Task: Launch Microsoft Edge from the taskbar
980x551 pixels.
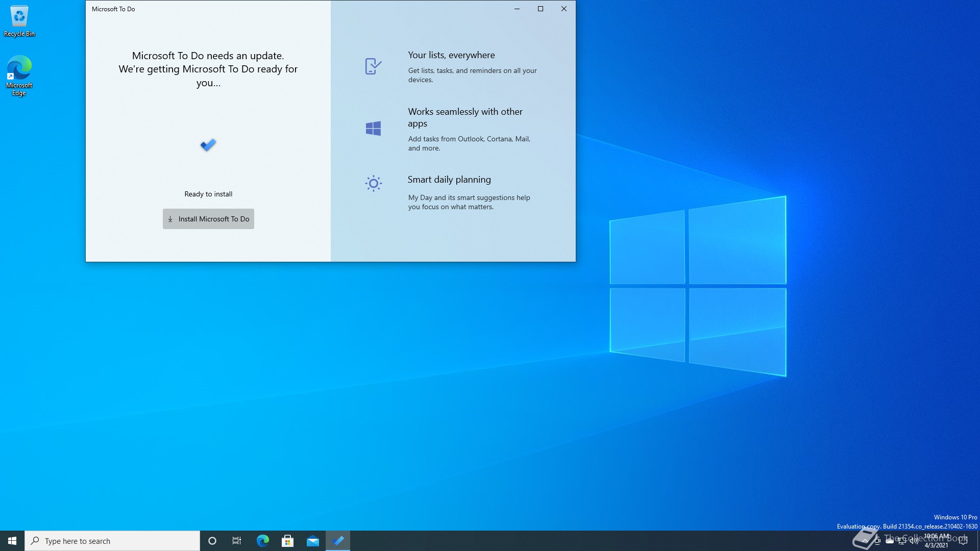Action: (x=262, y=541)
